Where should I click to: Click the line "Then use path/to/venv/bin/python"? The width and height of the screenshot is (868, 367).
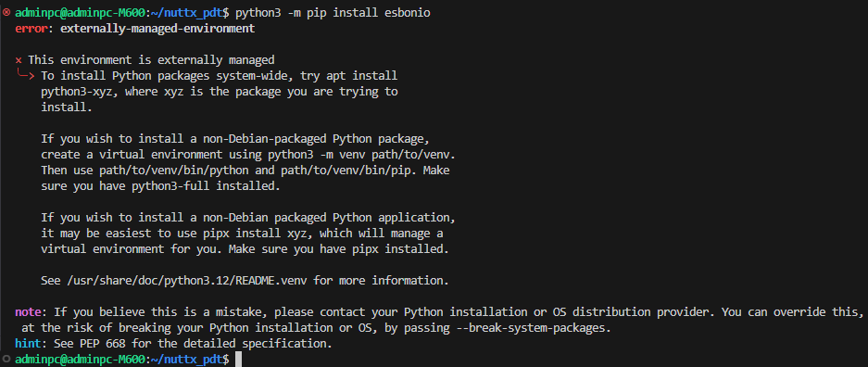pyautogui.click(x=245, y=171)
